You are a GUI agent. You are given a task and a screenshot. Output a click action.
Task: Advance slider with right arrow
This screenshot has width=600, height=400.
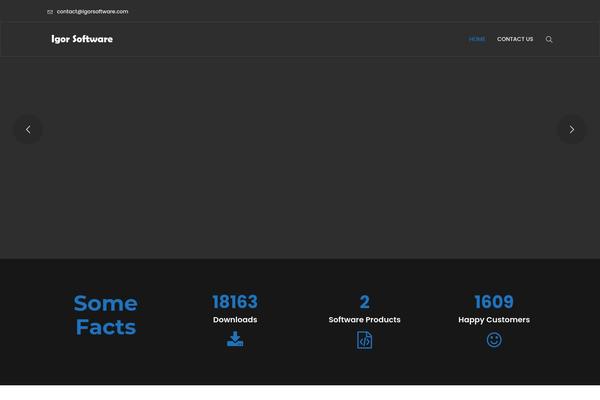[571, 129]
